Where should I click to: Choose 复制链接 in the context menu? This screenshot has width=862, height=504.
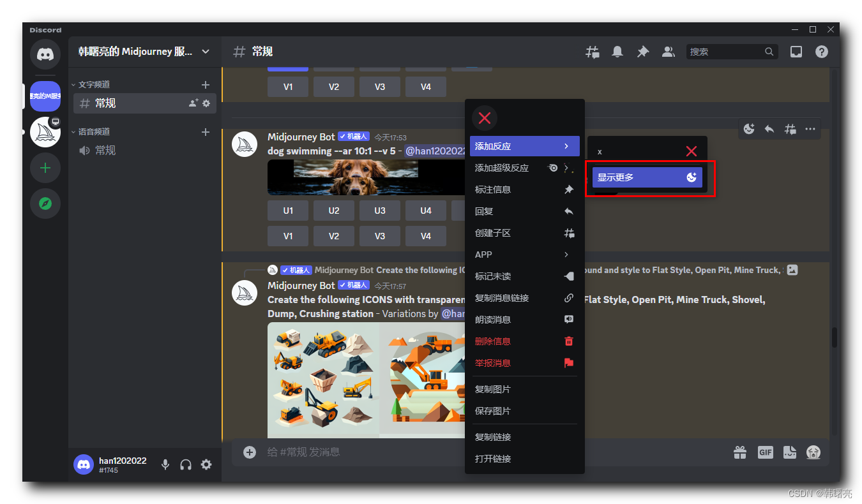tap(525, 437)
